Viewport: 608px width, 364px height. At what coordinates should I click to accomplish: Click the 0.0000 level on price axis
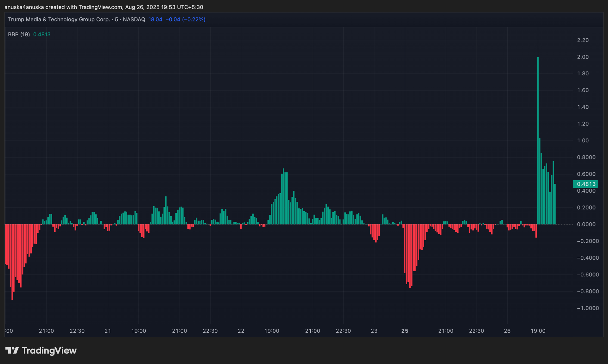[586, 224]
